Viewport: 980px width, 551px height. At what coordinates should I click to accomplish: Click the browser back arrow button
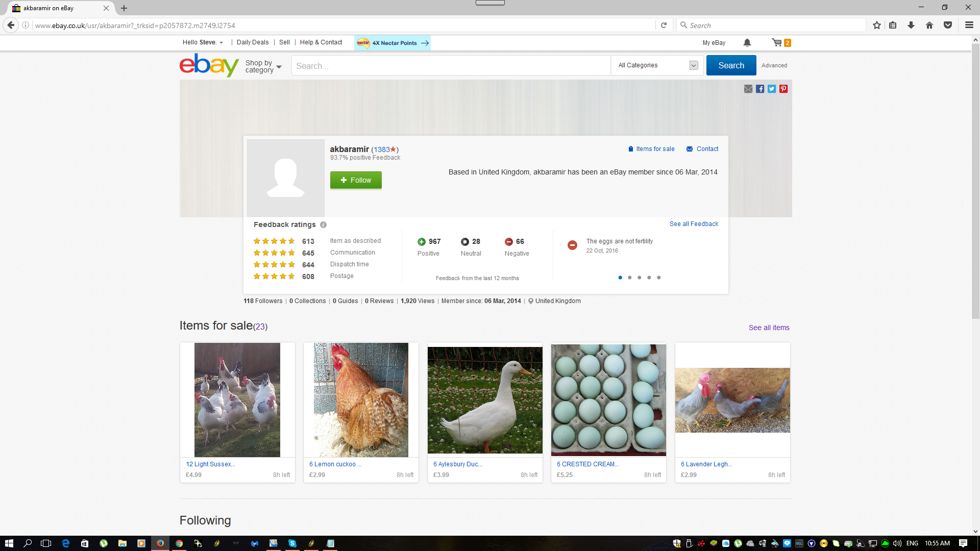tap(11, 25)
